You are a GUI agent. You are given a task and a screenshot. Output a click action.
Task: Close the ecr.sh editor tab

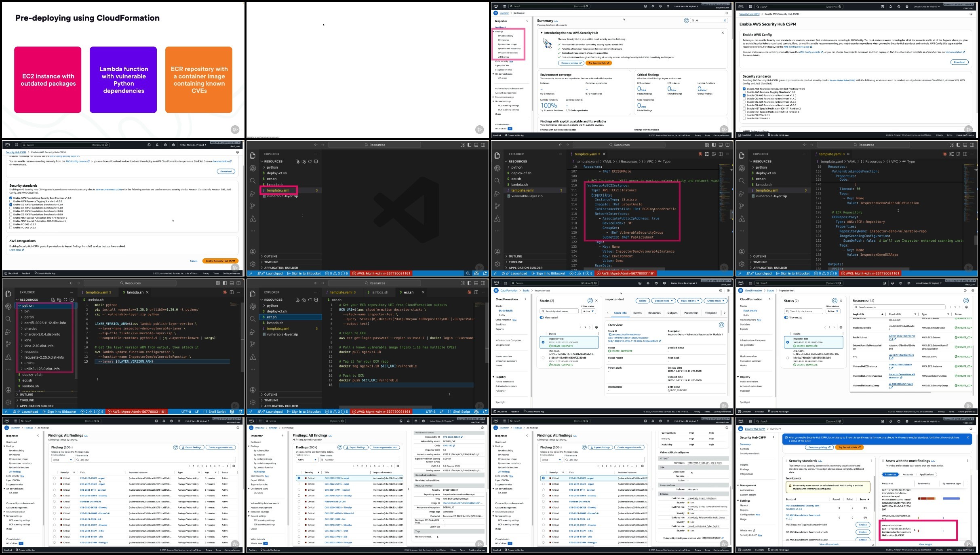click(423, 292)
